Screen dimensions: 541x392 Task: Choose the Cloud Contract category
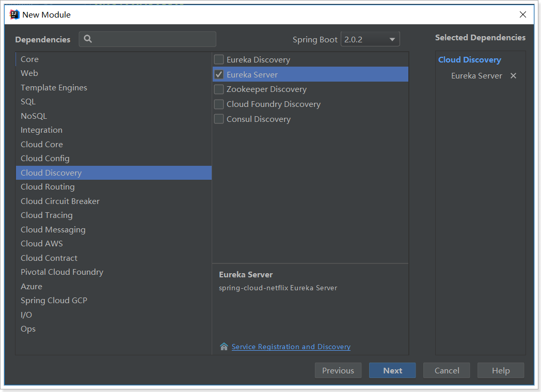tap(114, 258)
